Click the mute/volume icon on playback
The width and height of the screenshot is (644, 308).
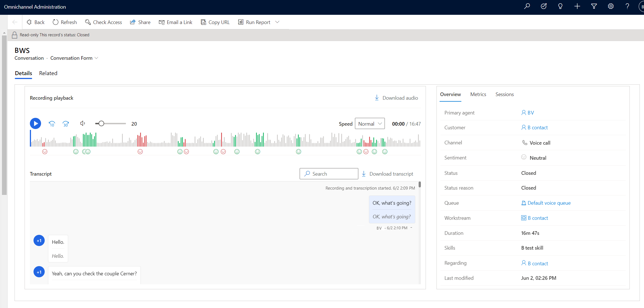[82, 123]
